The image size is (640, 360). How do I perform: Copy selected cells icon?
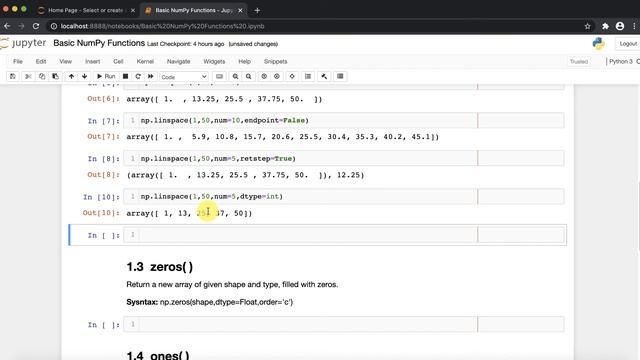pos(42,76)
